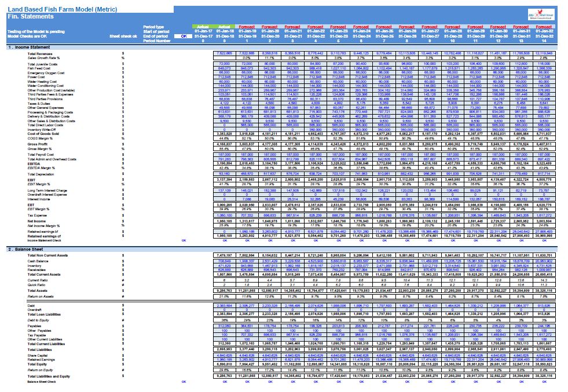This screenshot has height=392, width=568.
Task: Click the 'Net Income Margin %' row label
Action: tap(43, 226)
